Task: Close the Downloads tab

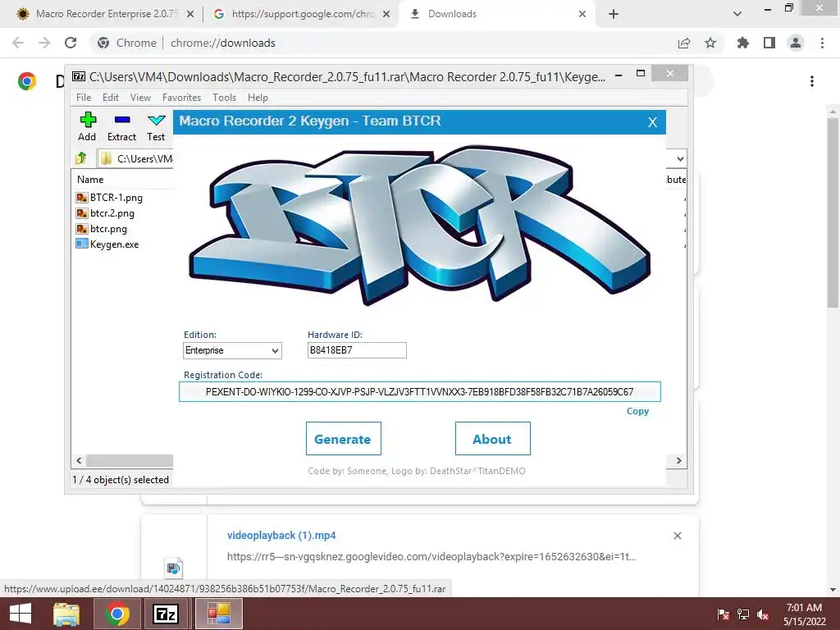Action: point(582,14)
